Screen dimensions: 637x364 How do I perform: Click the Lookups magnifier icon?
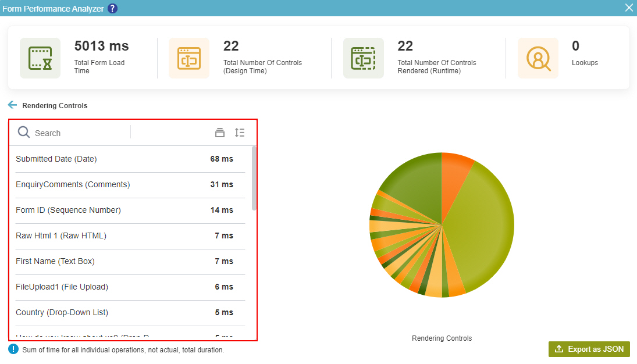538,58
